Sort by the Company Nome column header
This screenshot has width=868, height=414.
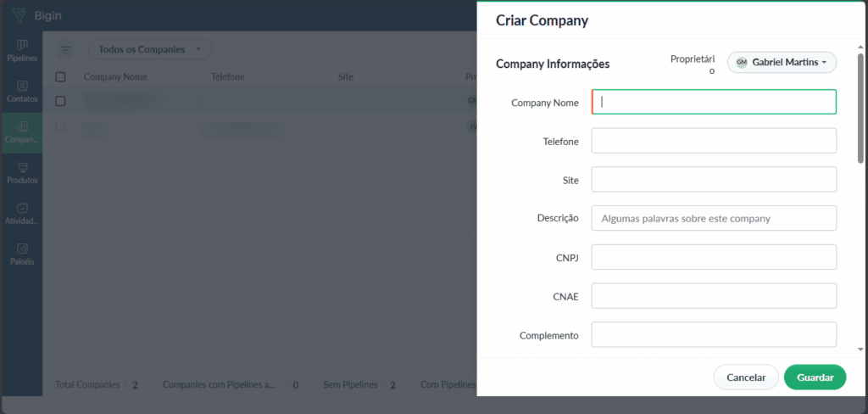(x=115, y=77)
